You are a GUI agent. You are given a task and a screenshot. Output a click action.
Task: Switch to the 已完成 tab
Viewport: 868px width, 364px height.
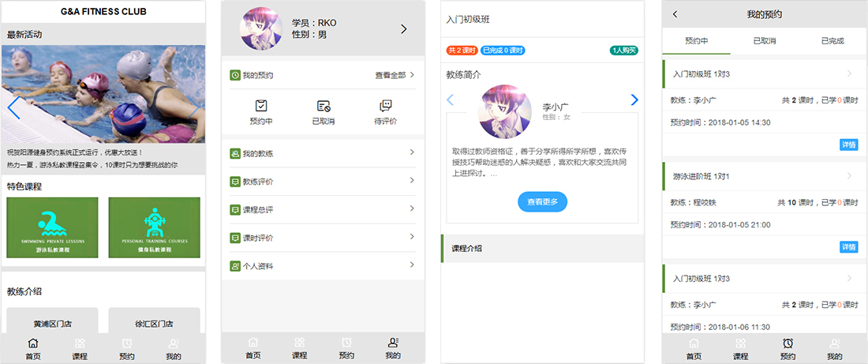pyautogui.click(x=832, y=40)
